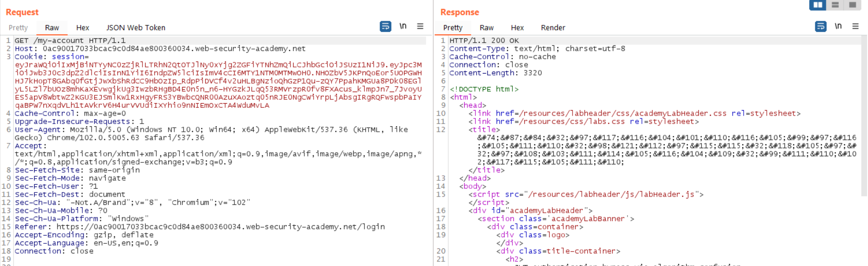The width and height of the screenshot is (868, 266).
Task: Open the Response panel hamburger options menu
Action: point(855,26)
